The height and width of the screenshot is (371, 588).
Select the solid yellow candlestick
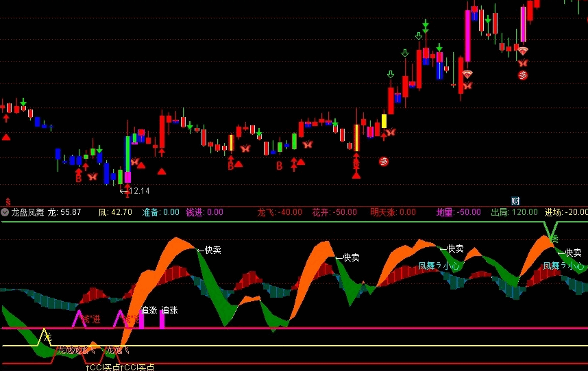click(384, 121)
